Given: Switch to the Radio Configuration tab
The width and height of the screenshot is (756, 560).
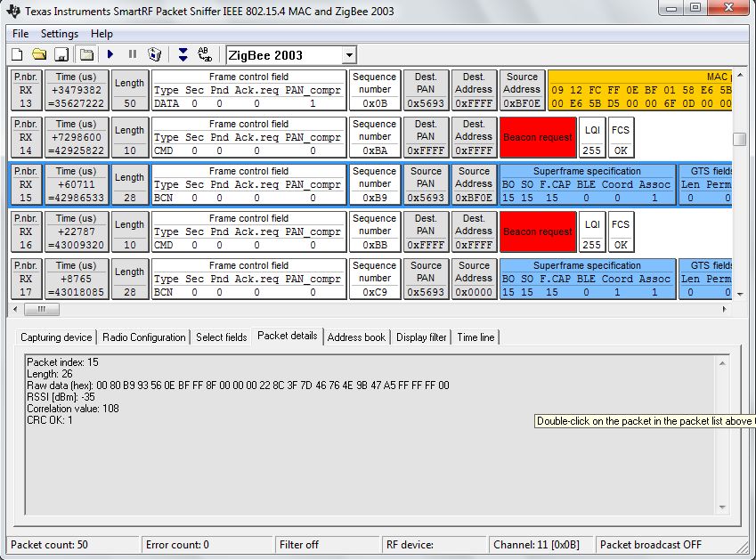Looking at the screenshot, I should point(143,337).
